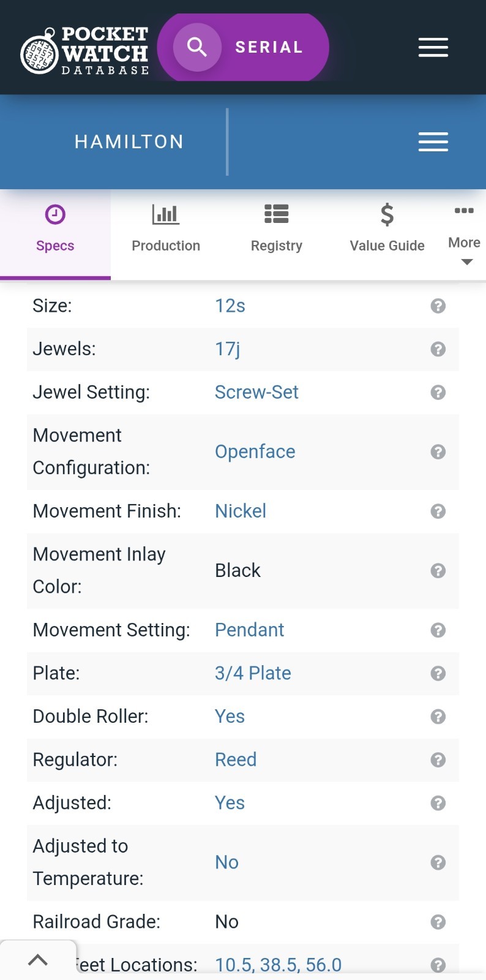Click the SERIAL search button label
This screenshot has height=980, width=486.
pos(269,47)
